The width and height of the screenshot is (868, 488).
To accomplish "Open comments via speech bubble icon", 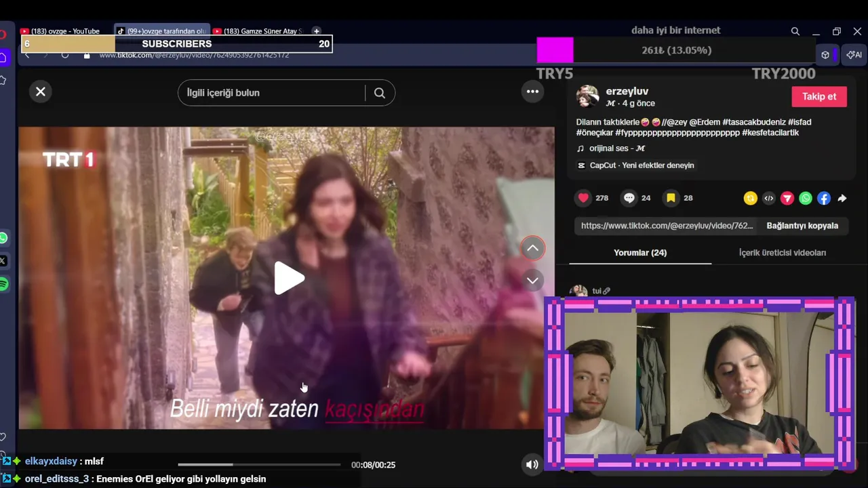I will pos(629,198).
